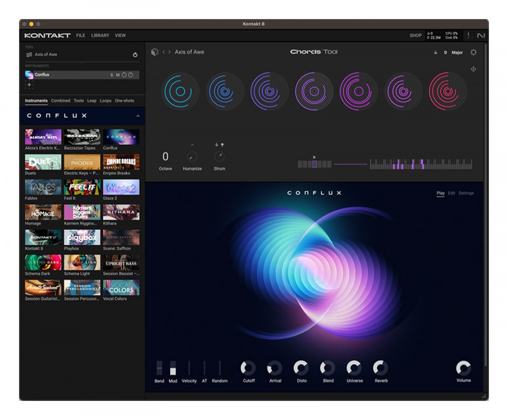Select the Empire Breaks library thumbnail
Screen dimensions: 508x420
(121, 162)
